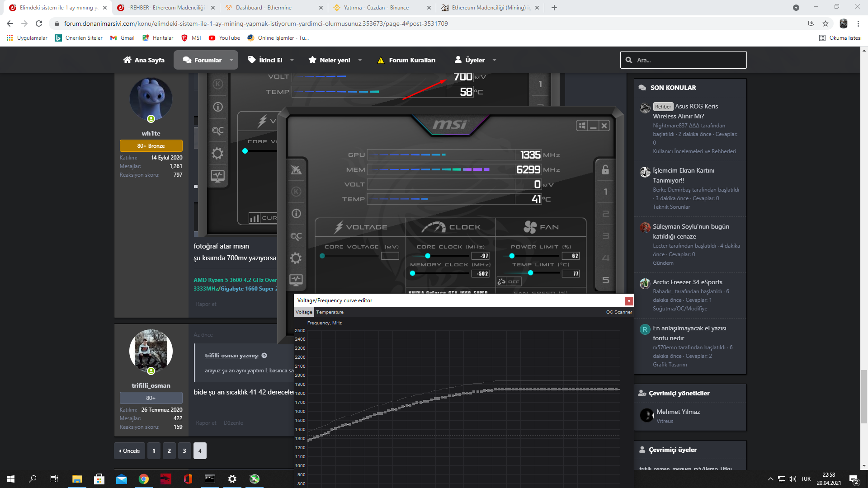Expand the quoted trifilli_osman message arrow
The height and width of the screenshot is (488, 868).
point(264,356)
